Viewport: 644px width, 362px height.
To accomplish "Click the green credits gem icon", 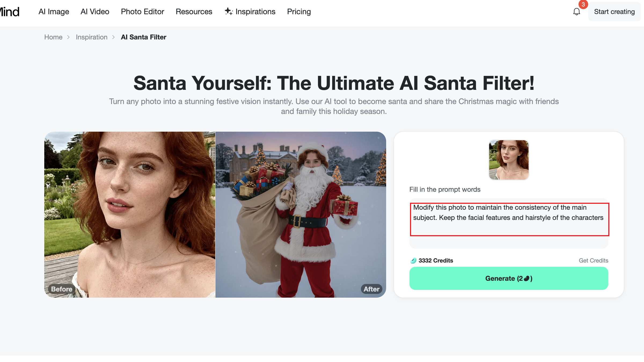I will tap(413, 261).
